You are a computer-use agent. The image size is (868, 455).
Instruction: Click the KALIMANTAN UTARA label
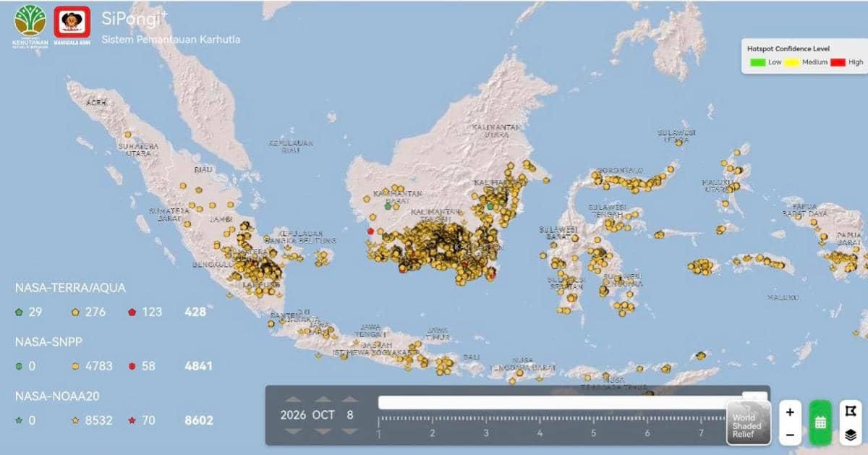[x=495, y=131]
